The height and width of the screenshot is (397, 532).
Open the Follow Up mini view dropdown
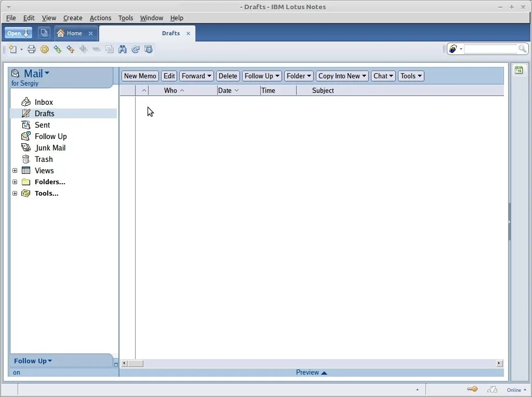pyautogui.click(x=33, y=361)
